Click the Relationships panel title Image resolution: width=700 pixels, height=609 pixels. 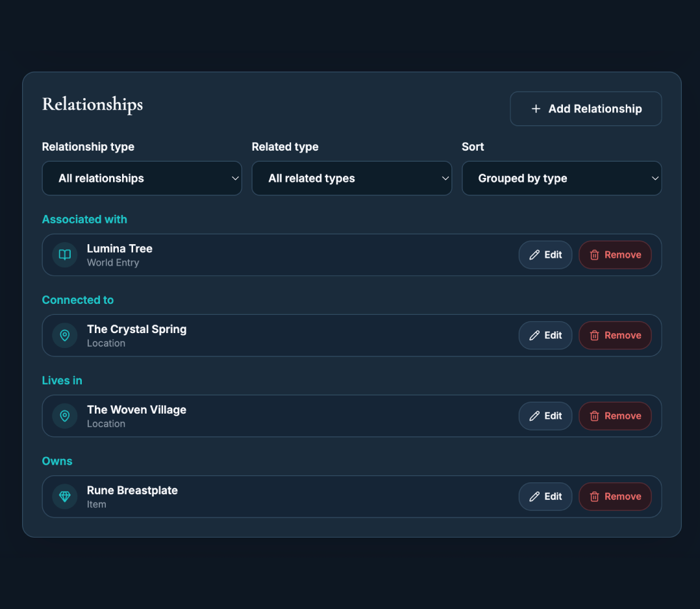tap(92, 105)
